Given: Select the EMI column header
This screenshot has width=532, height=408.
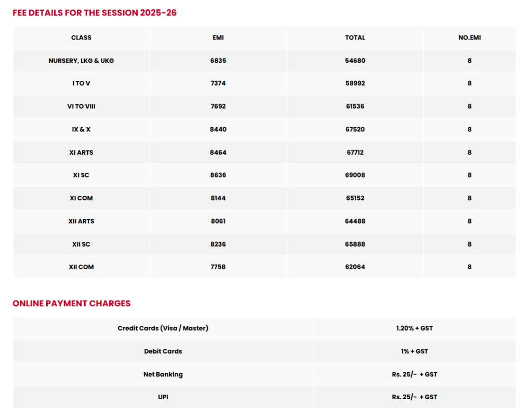Looking at the screenshot, I should (218, 37).
